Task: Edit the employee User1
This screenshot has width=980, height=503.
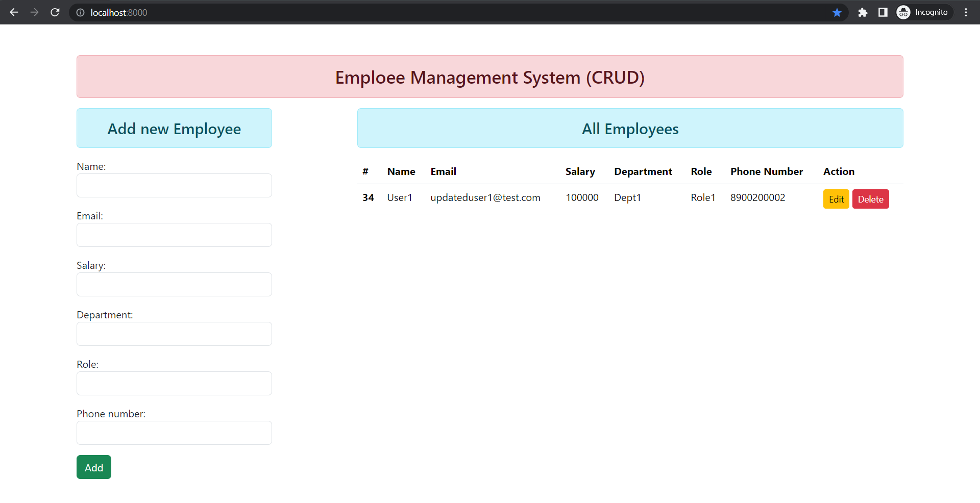Action: tap(836, 199)
